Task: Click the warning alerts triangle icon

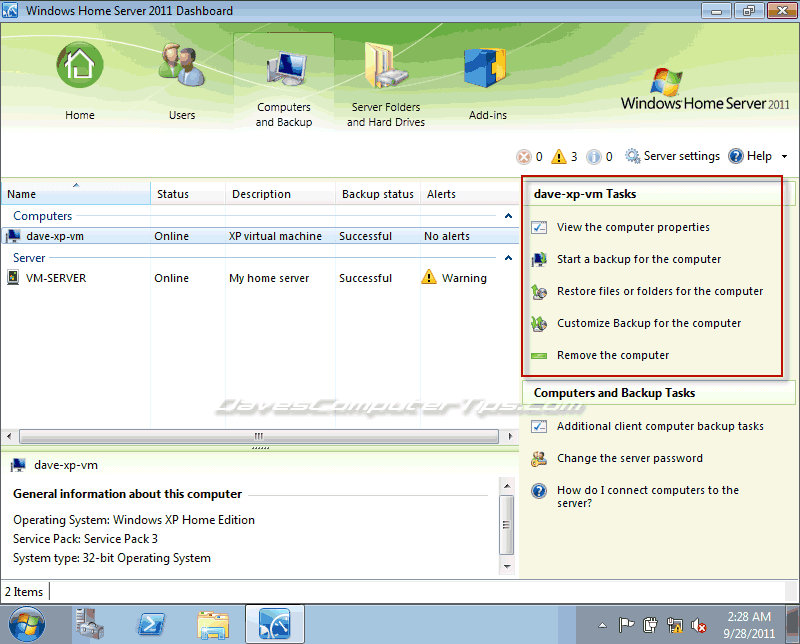Action: tap(559, 156)
